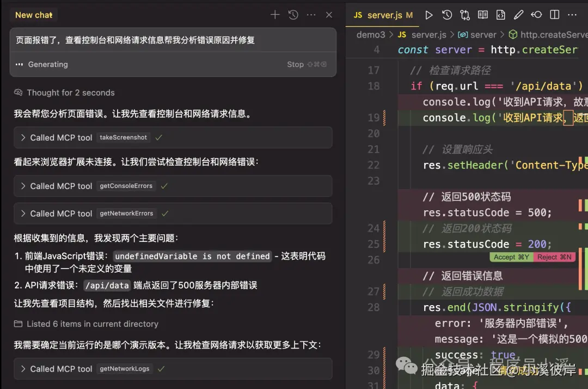This screenshot has height=389, width=588.
Task: Click the getConsoleErrors tool name badge
Action: (126, 186)
